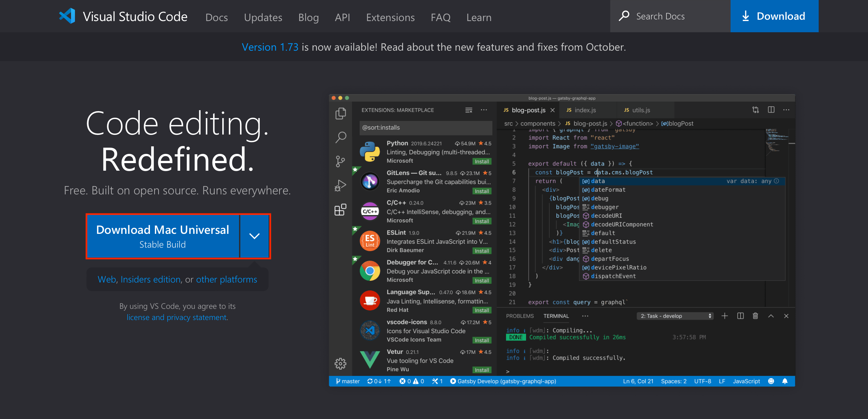Open the Explorer files icon in activity bar

(340, 113)
